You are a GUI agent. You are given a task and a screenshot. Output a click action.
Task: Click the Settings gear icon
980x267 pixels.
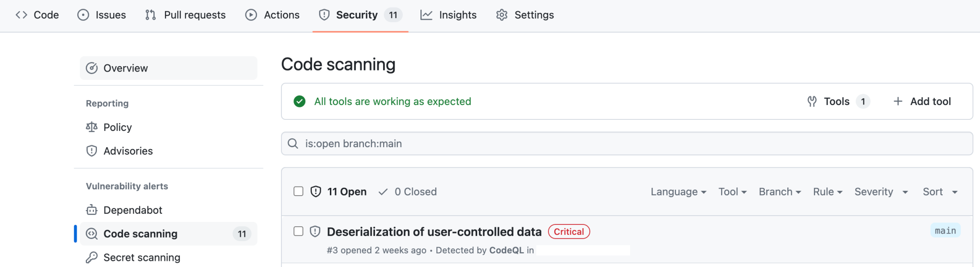(x=502, y=15)
